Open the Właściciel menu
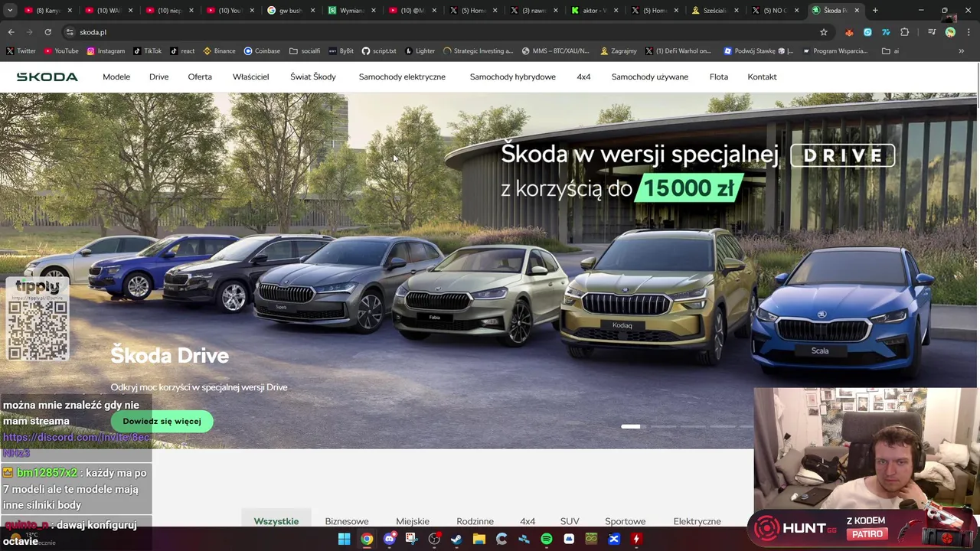 (250, 77)
